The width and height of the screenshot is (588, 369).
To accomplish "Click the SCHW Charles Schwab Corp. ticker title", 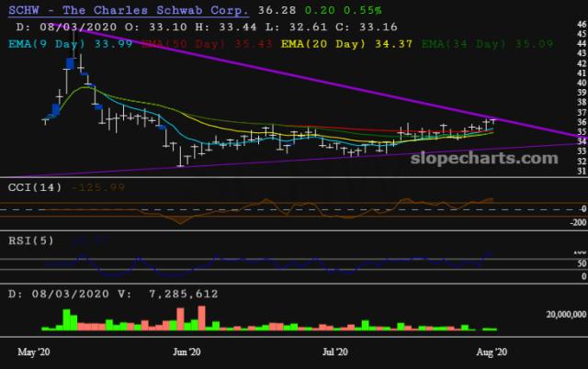I will tap(127, 11).
